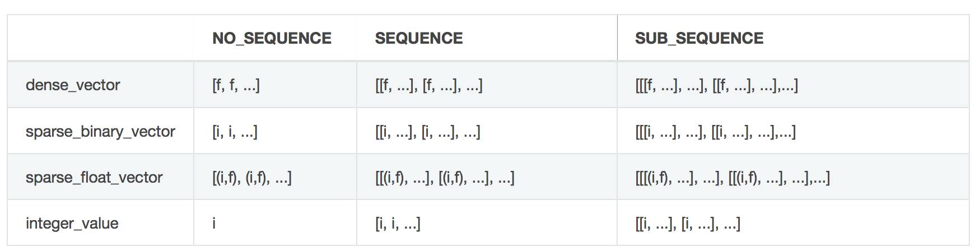Click the NO_SEQUENCE column header
The image size is (980, 251).
tap(272, 38)
